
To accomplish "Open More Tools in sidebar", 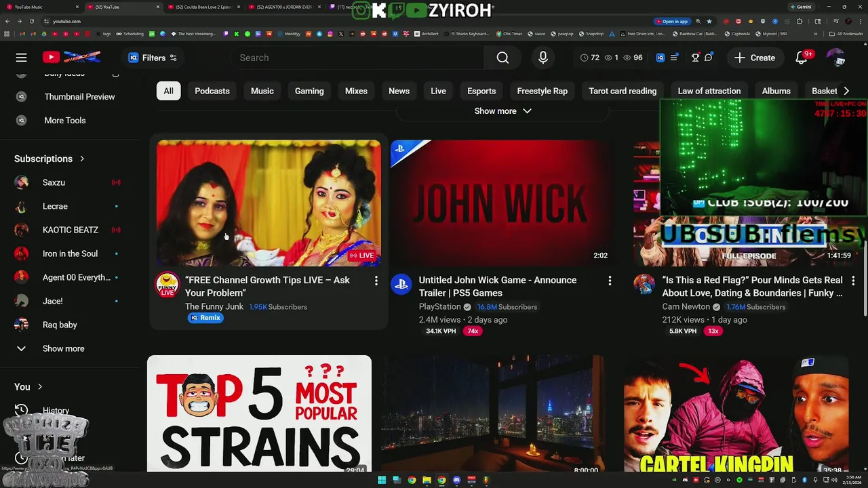I will [66, 121].
